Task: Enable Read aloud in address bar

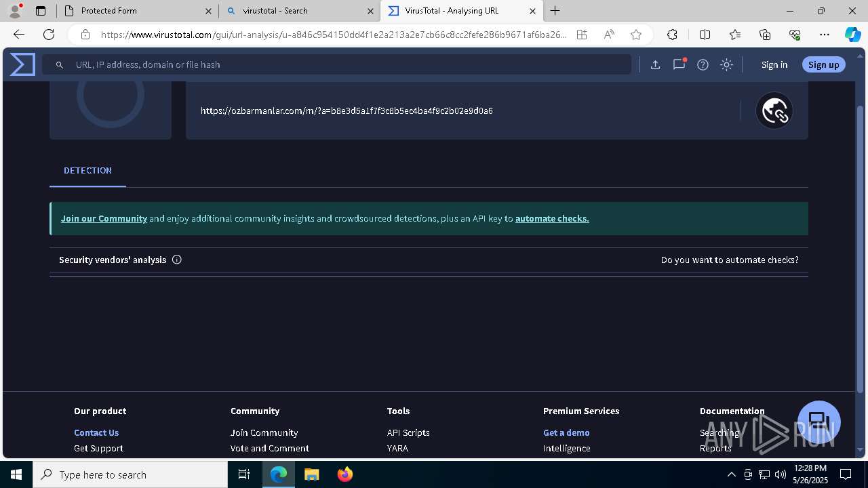Action: [x=609, y=35]
